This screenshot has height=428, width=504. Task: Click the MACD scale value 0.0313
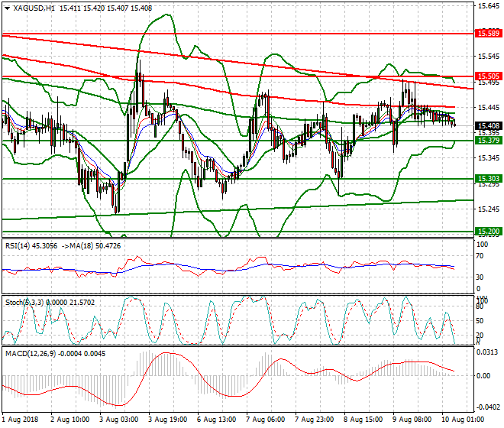(x=488, y=352)
